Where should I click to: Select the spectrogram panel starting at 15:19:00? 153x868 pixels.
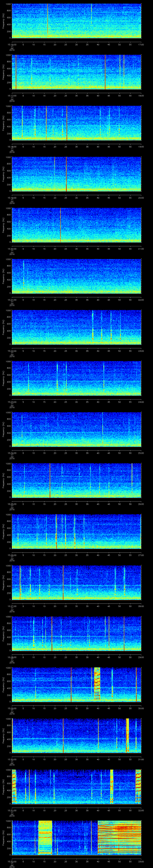(x=76, y=174)
